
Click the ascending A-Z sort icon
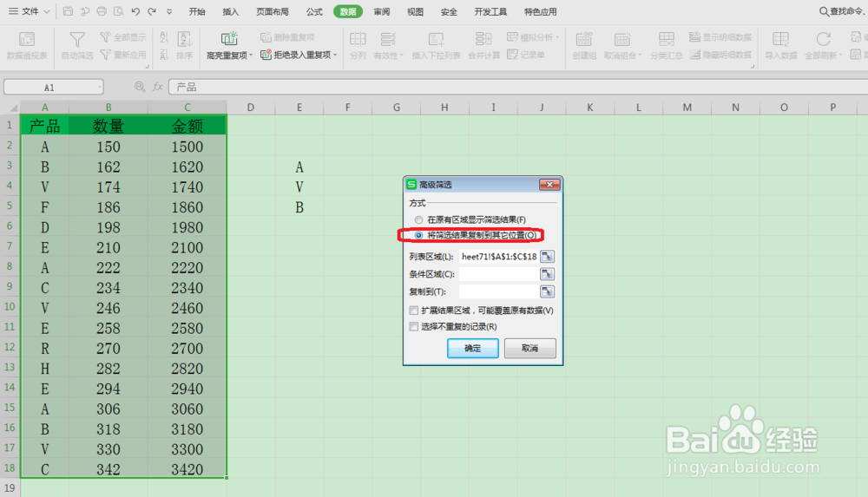coord(164,37)
